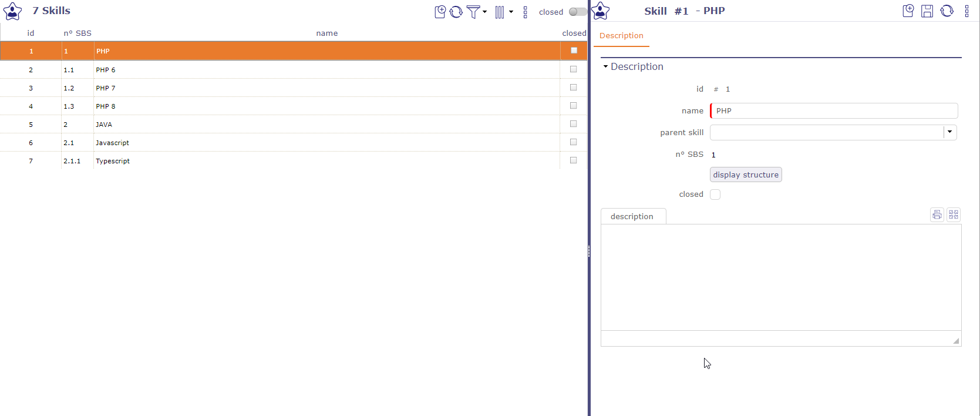Click the display structure button
This screenshot has width=980, height=416.
[746, 175]
